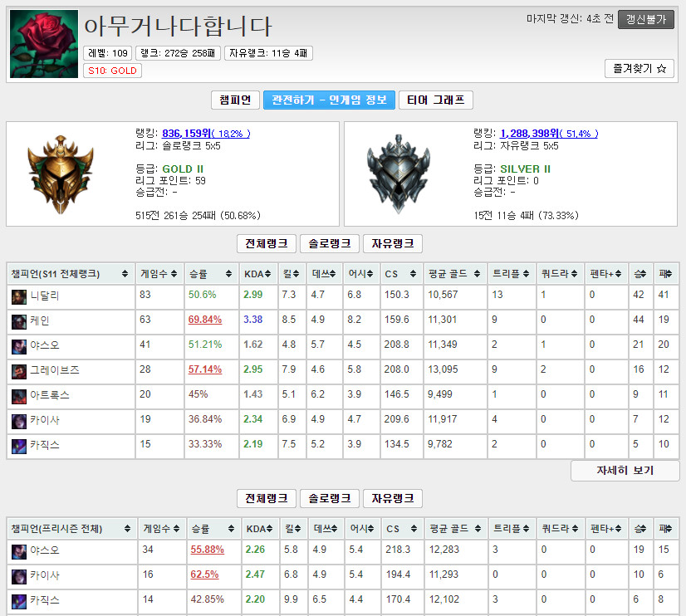Click the Silver rank emblem
Image resolution: width=686 pixels, height=616 pixels.
click(x=398, y=174)
